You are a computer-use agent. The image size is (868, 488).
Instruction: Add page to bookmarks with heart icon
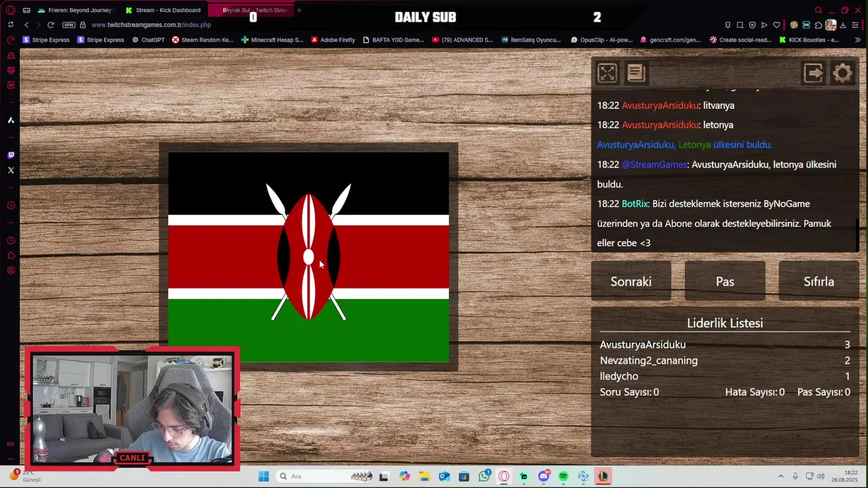[x=776, y=25]
